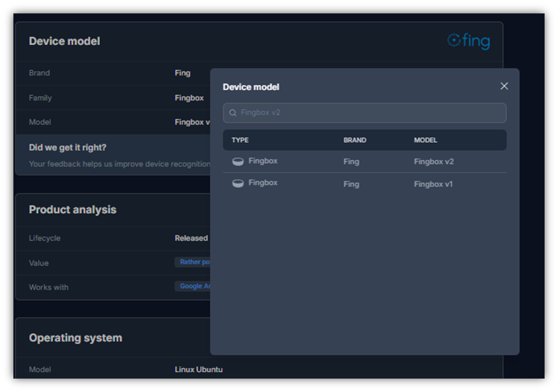Click Fing brand cell in first result row

click(351, 162)
